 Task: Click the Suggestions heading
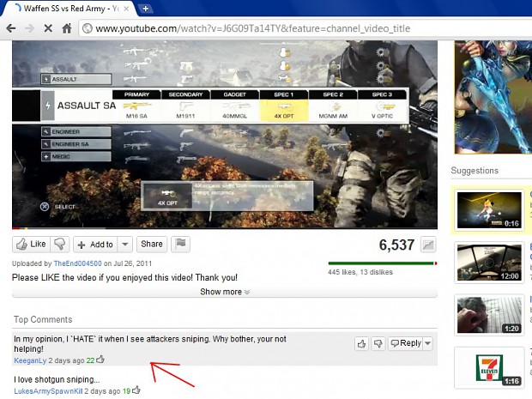475,171
